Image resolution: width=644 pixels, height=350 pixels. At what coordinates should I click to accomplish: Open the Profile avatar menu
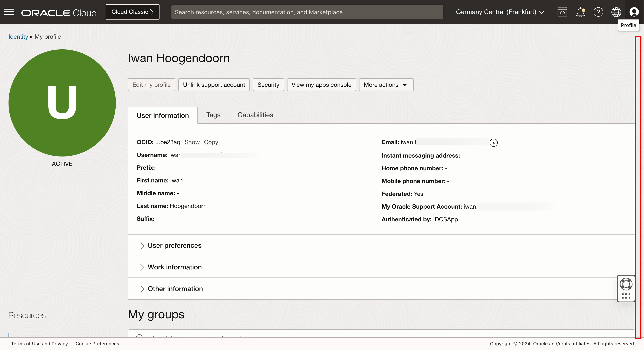point(634,12)
